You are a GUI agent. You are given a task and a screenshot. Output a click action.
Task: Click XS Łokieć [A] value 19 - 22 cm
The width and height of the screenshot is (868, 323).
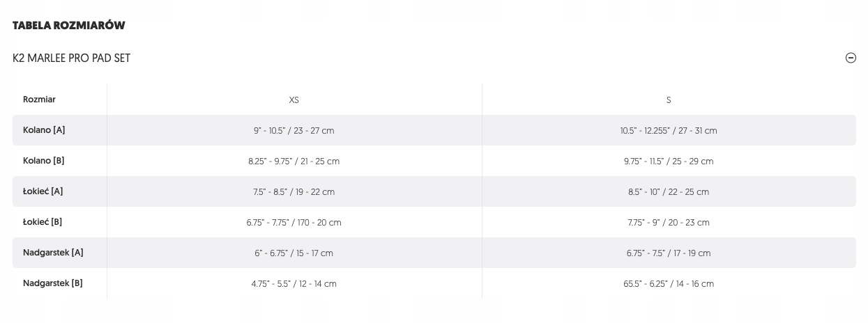click(x=294, y=192)
